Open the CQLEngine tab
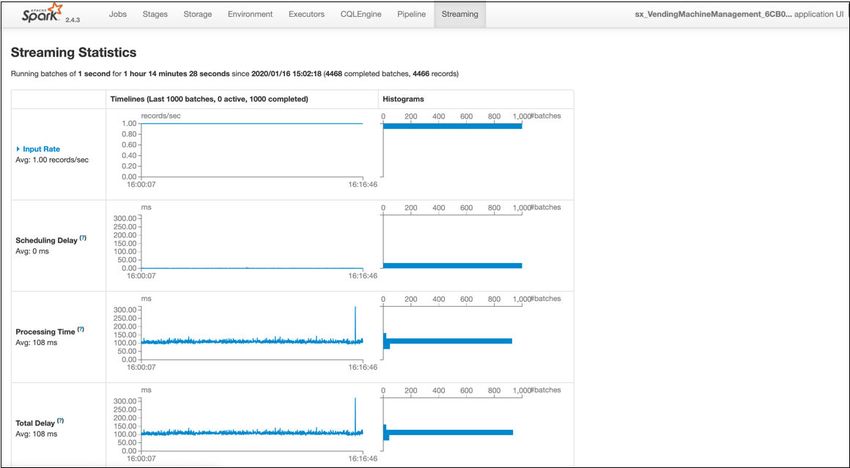The width and height of the screenshot is (850, 468). click(x=360, y=14)
